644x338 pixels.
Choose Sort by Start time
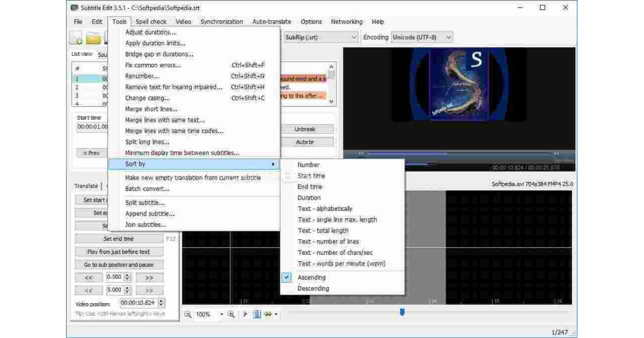(311, 176)
